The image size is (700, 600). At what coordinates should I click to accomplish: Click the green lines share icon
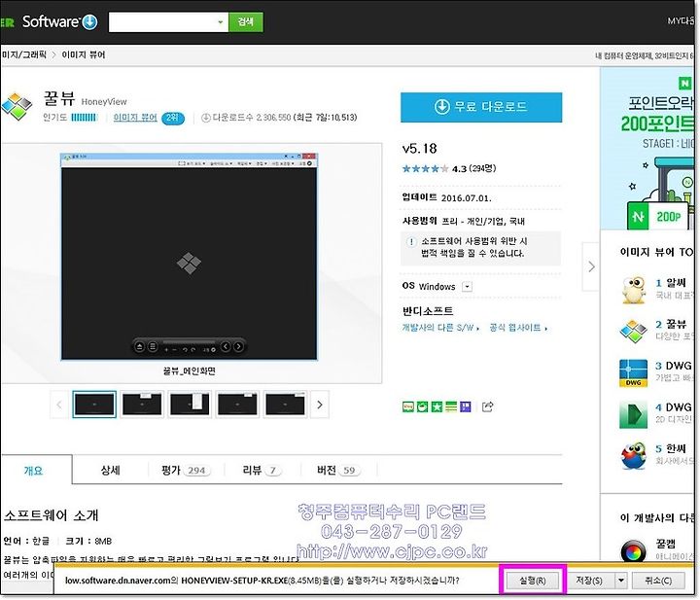click(451, 406)
